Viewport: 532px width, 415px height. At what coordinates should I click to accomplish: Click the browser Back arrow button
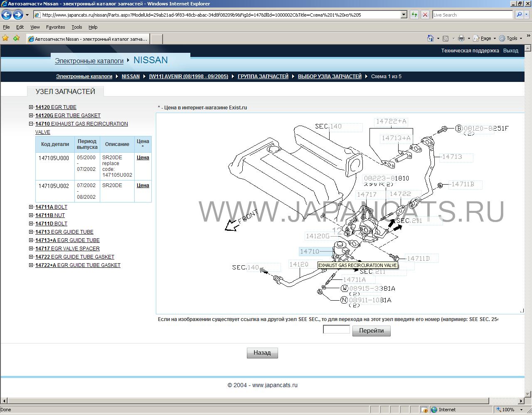click(x=7, y=15)
